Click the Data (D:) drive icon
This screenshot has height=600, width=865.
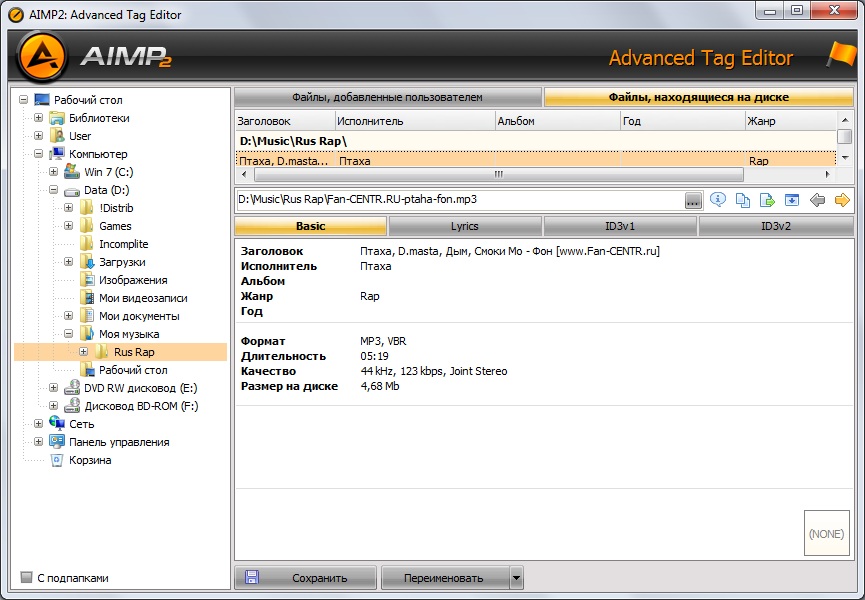coord(72,191)
